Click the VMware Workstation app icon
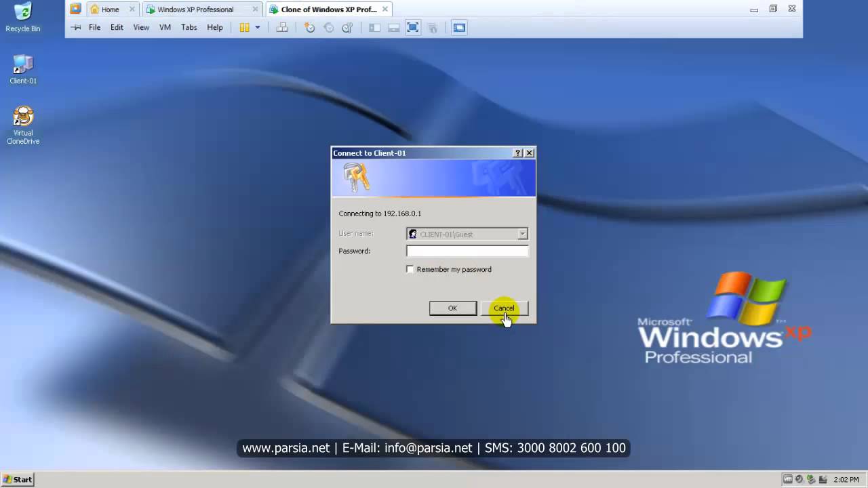 [x=75, y=9]
